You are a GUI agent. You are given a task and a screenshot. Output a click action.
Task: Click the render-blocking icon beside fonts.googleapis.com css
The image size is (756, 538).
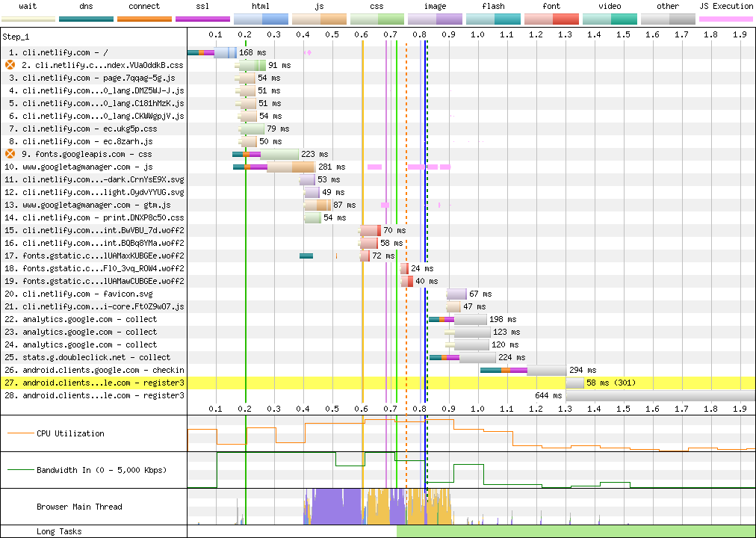[x=10, y=154]
